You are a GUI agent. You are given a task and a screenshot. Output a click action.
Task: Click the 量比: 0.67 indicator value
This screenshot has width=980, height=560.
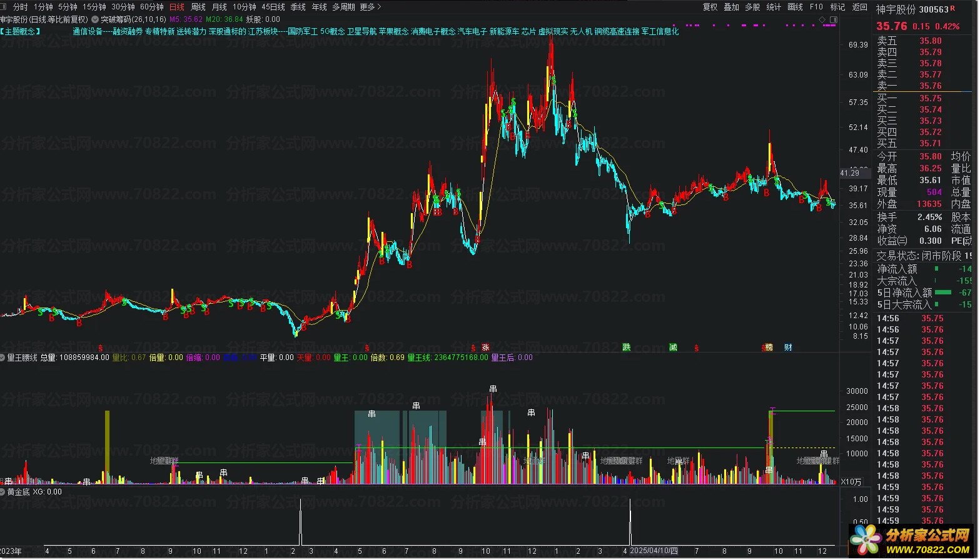coord(129,357)
